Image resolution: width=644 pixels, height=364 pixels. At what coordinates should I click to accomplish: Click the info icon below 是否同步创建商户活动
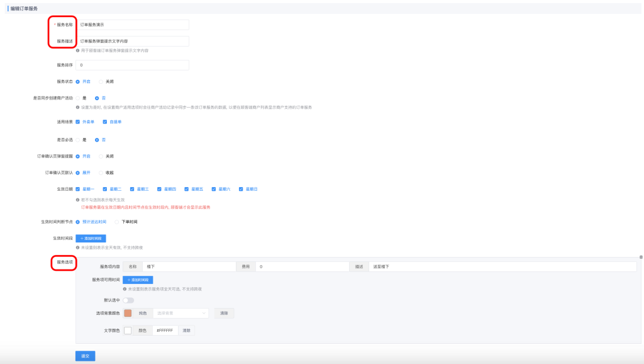[77, 107]
